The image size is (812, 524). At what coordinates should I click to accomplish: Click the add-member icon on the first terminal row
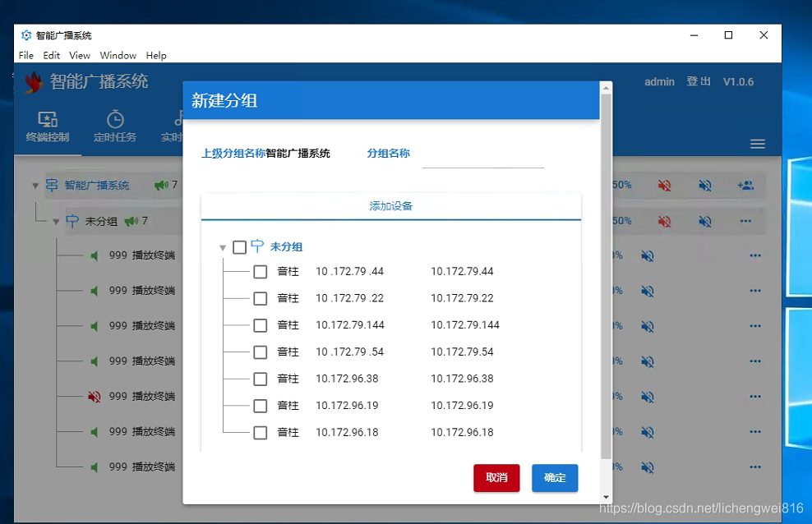(x=746, y=185)
